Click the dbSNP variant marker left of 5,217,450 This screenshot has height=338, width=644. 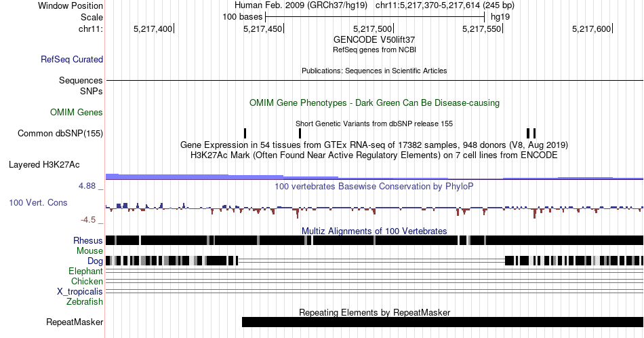[245, 133]
